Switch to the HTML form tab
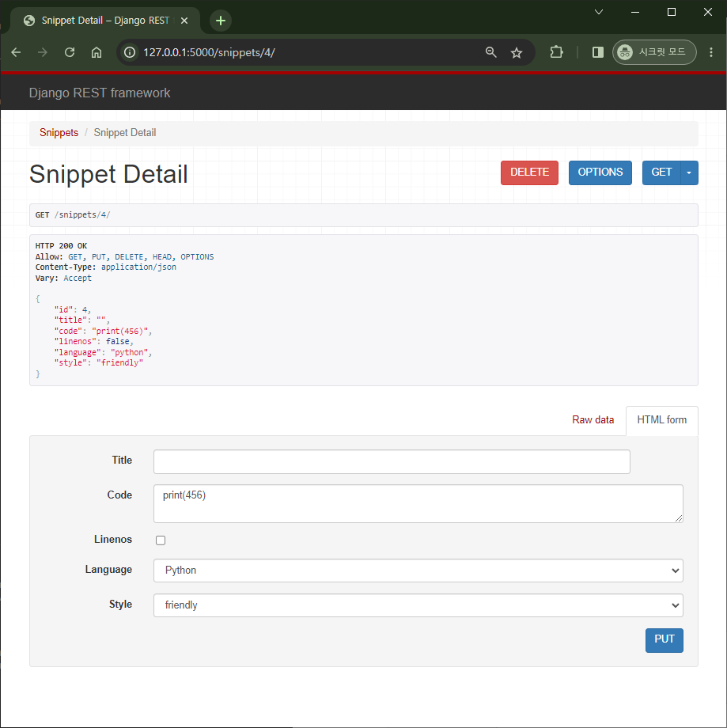This screenshot has height=728, width=727. click(x=661, y=420)
